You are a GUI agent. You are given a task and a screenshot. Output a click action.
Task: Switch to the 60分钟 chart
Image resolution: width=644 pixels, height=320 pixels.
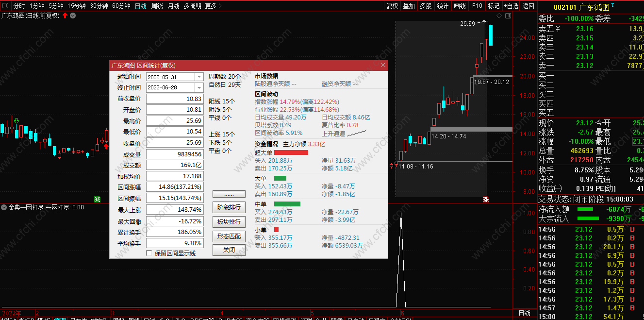[121, 6]
